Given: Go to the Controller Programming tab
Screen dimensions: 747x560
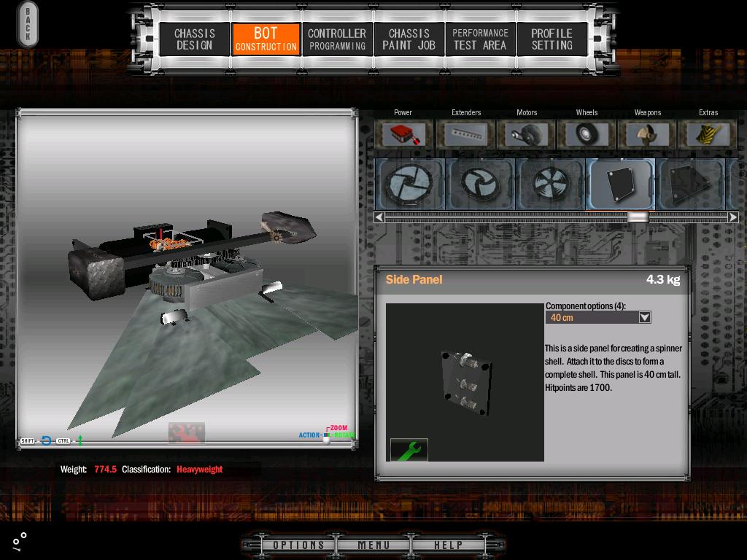Looking at the screenshot, I should (x=337, y=39).
